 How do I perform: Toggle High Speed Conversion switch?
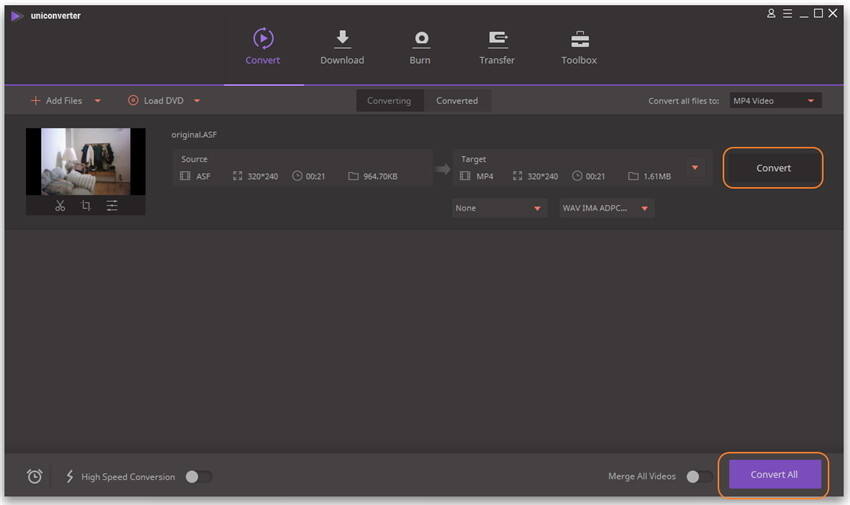198,477
